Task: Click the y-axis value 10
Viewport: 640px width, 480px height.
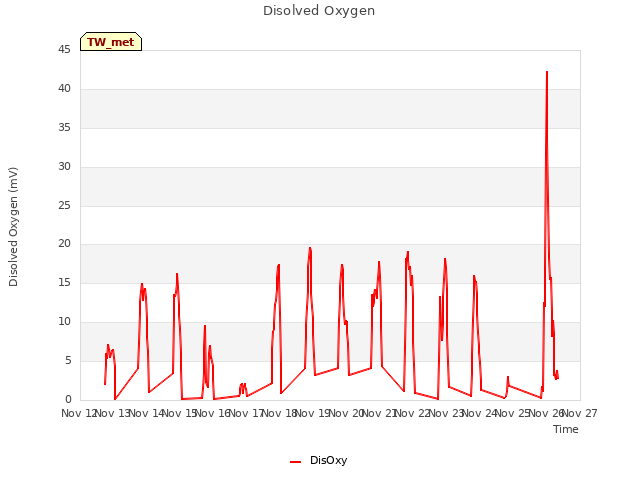Action: click(64, 322)
